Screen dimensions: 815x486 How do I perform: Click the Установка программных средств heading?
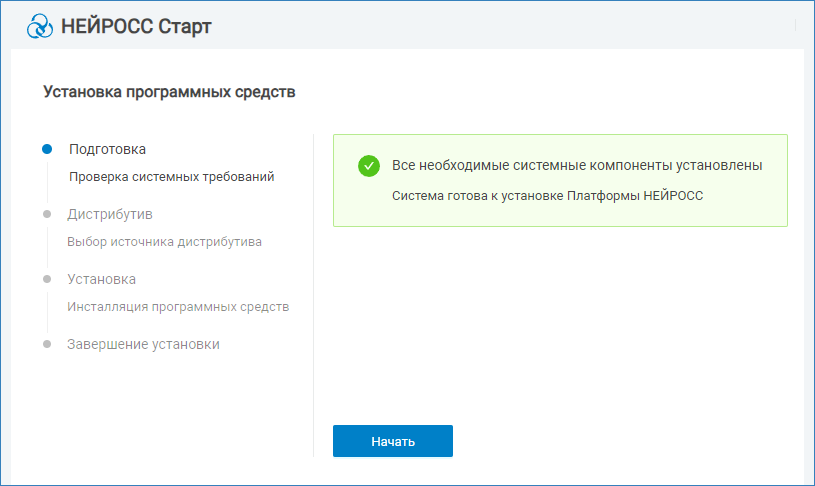click(169, 92)
